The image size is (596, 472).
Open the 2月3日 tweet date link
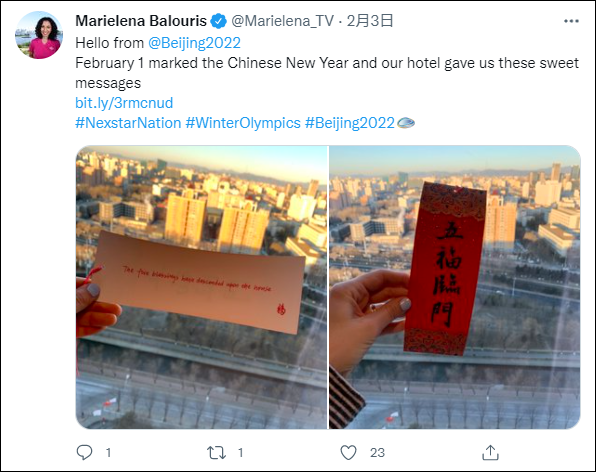point(370,21)
